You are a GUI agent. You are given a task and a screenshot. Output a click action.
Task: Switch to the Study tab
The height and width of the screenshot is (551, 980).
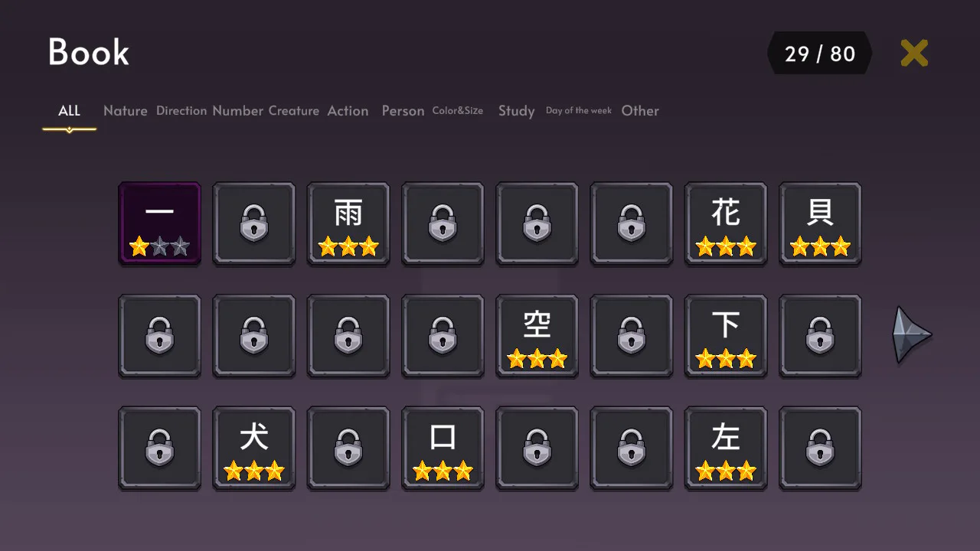coord(517,111)
